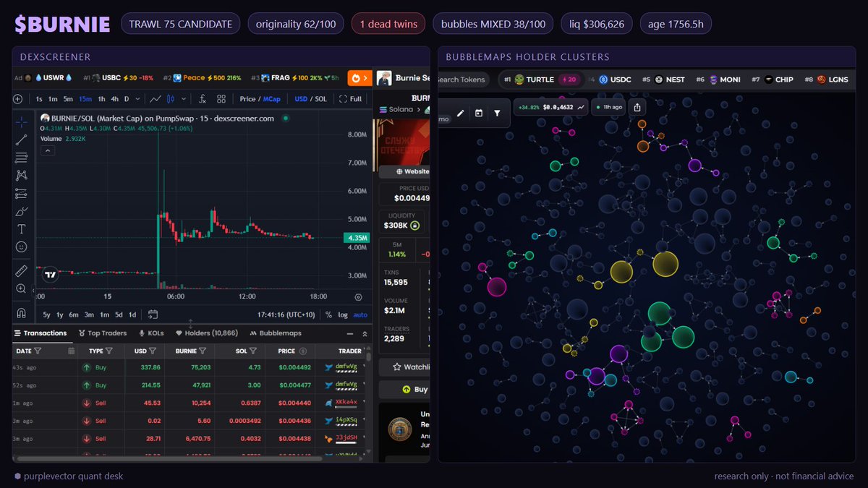This screenshot has width=868, height=488.
Task: Set chart interval to 5m
Action: point(68,99)
